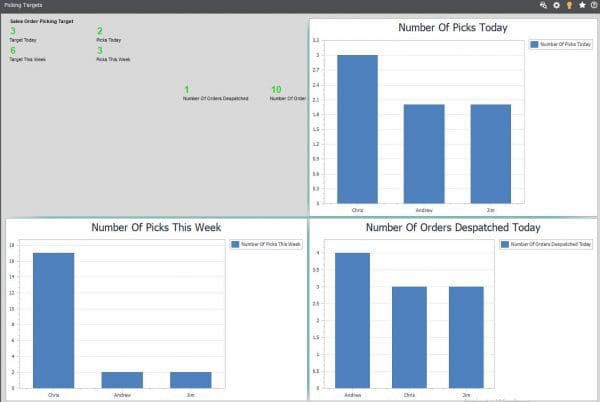Click the Number Of Picks Today chart title
This screenshot has height=402, width=600.
pos(453,28)
